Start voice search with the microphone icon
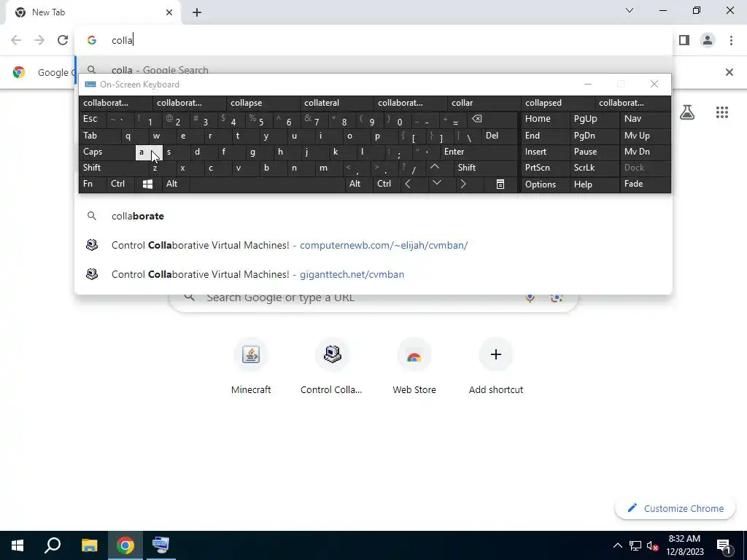Image resolution: width=747 pixels, height=560 pixels. [x=530, y=298]
